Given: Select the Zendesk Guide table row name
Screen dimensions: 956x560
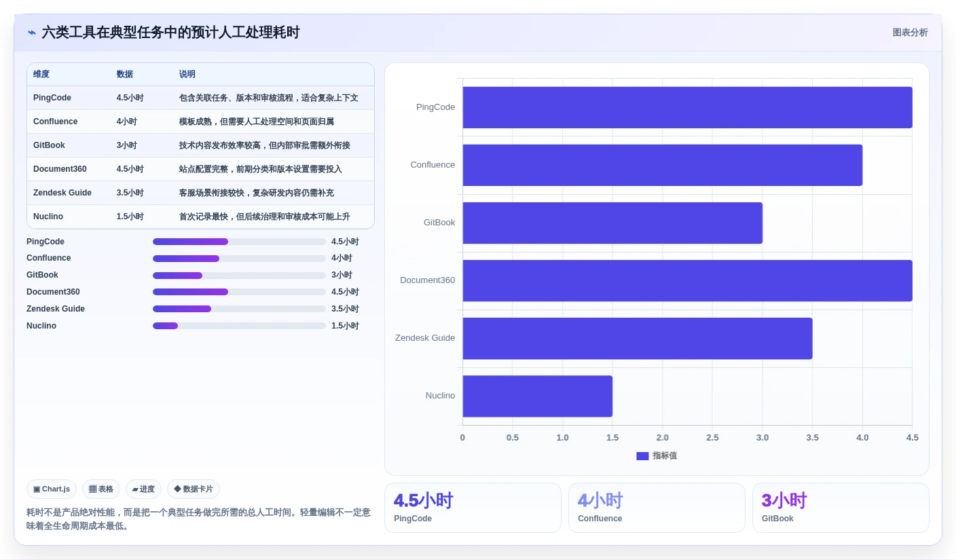Looking at the screenshot, I should [62, 193].
